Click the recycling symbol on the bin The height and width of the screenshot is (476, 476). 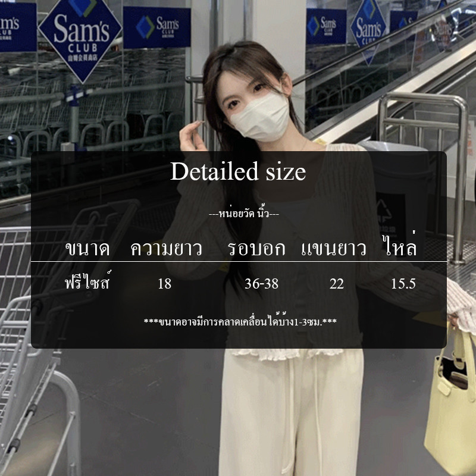(385, 211)
